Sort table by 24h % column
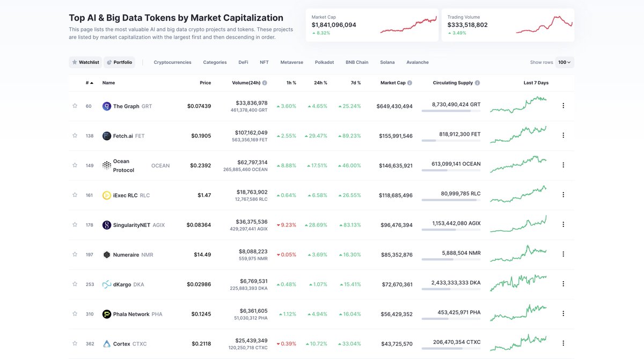Viewport: 644px width, 359px height. (321, 83)
